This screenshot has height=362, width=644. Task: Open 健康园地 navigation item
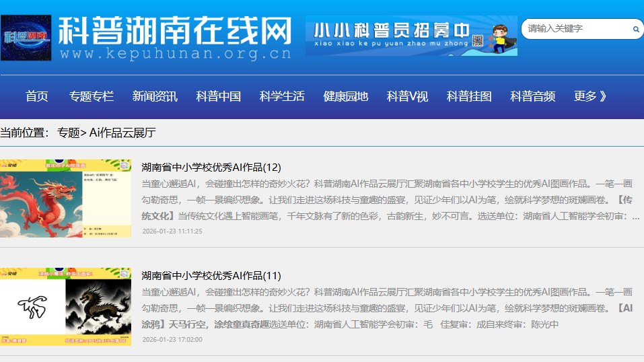(x=345, y=96)
